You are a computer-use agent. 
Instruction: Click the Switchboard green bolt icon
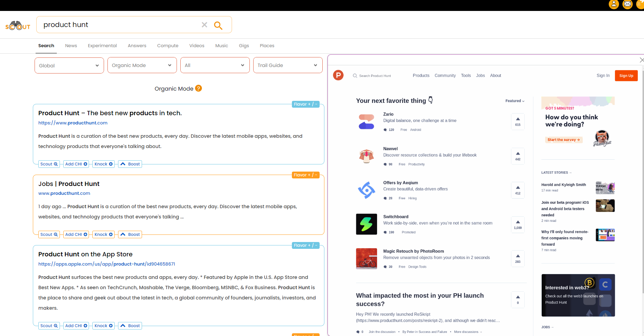(366, 224)
